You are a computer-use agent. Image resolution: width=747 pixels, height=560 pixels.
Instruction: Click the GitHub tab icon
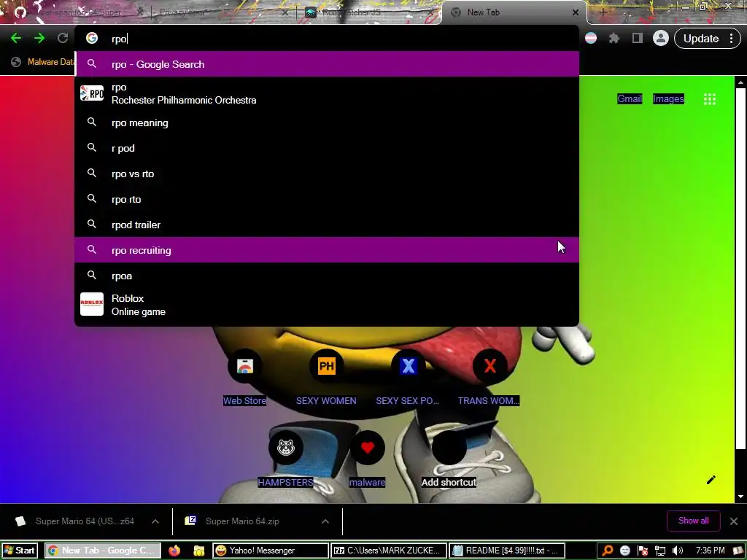tap(20, 12)
